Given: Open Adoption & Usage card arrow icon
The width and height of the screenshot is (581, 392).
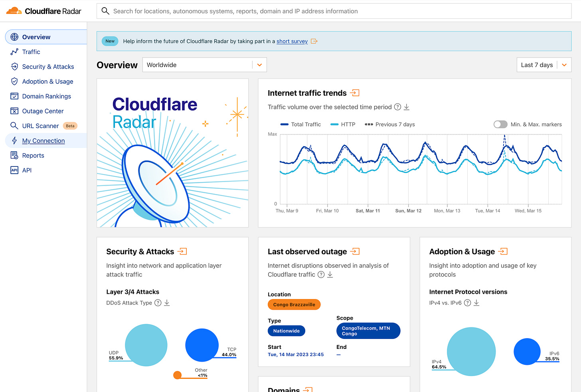Looking at the screenshot, I should 503,251.
